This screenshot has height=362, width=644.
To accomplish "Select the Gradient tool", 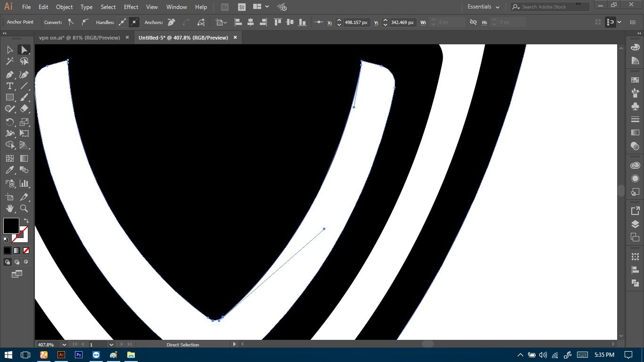I will click(x=24, y=158).
